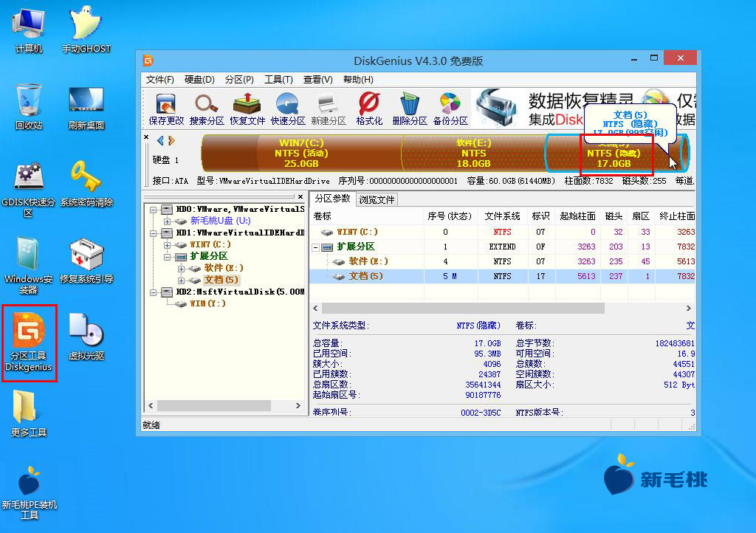This screenshot has width=756, height=533.
Task: Select the 软件(E:) 18.0GB disk bar segment
Action: pos(473,154)
